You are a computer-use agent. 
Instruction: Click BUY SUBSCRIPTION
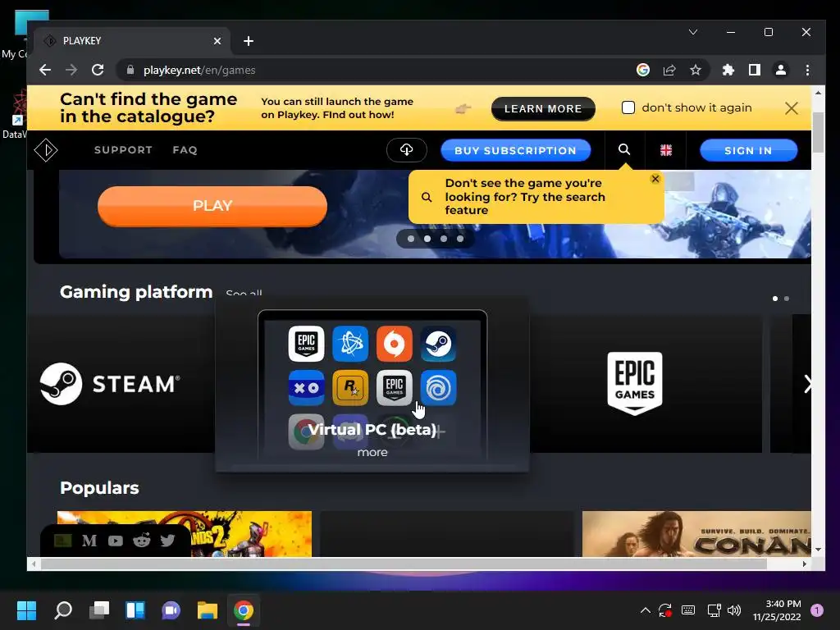tap(515, 151)
